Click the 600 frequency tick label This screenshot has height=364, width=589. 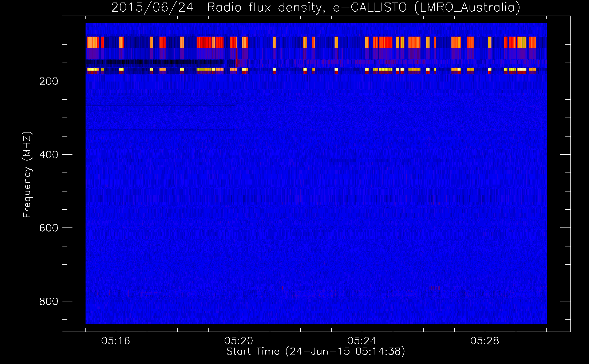click(x=48, y=228)
